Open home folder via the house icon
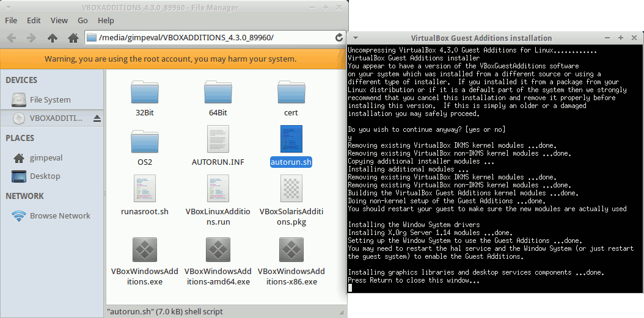644x318 pixels. coord(73,38)
